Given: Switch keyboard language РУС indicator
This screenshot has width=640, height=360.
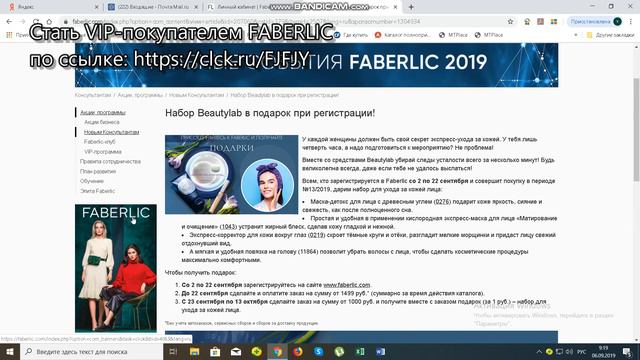Looking at the screenshot, I should [582, 352].
